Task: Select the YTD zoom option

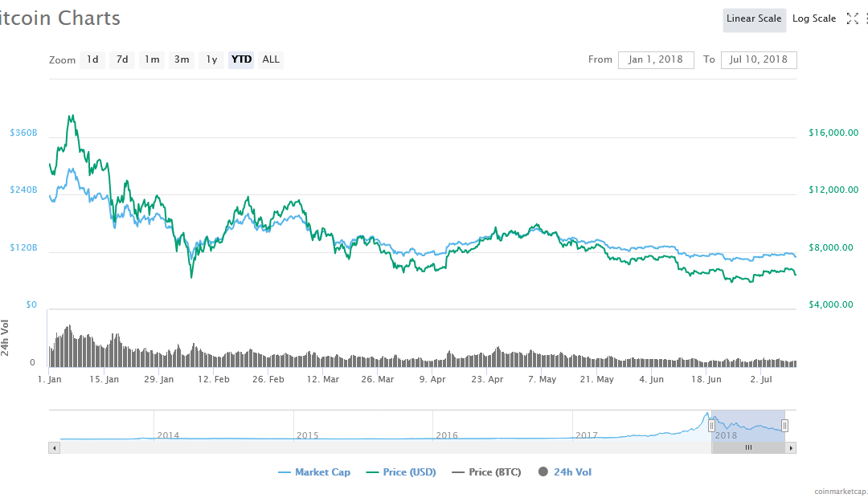Action: [241, 59]
